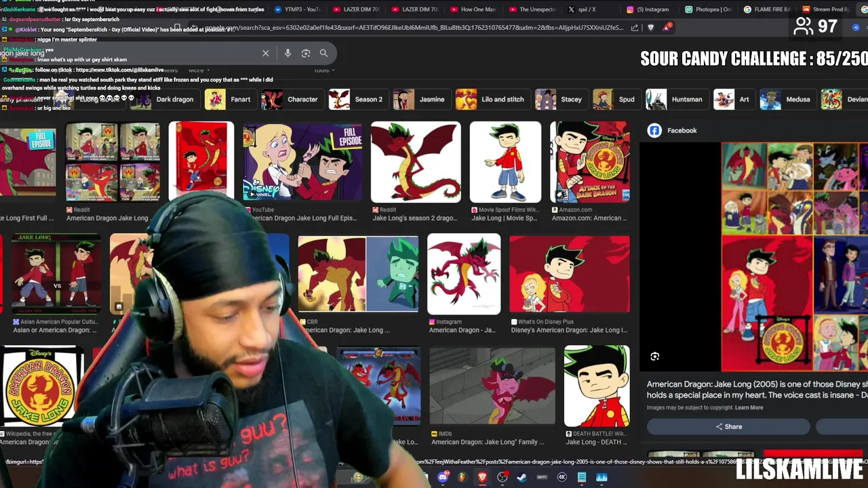
Task: Start voice search with the microphone icon
Action: (x=288, y=53)
